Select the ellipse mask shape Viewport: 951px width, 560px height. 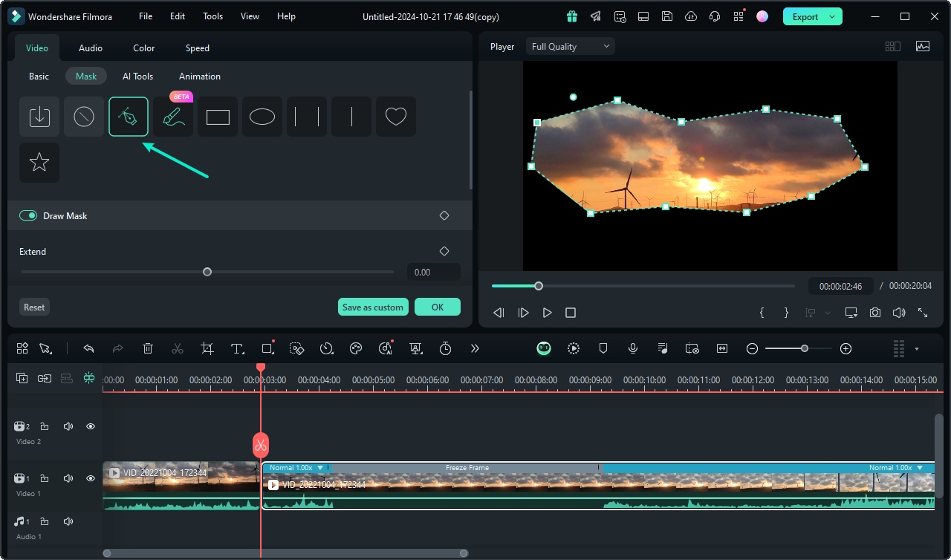(262, 117)
